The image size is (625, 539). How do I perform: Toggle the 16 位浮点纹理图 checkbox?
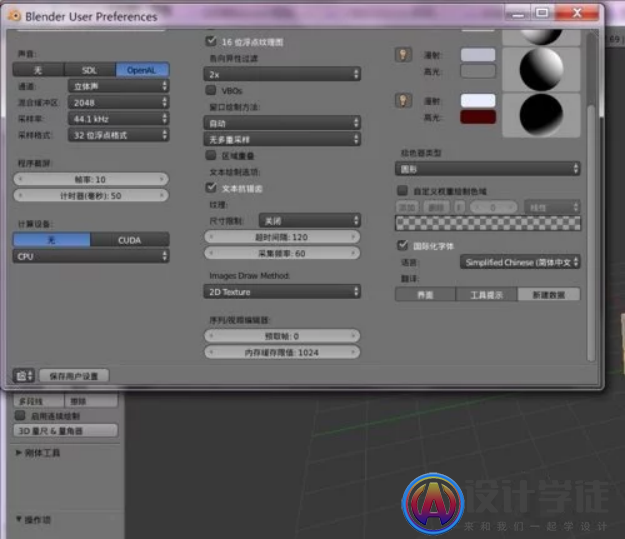[211, 41]
